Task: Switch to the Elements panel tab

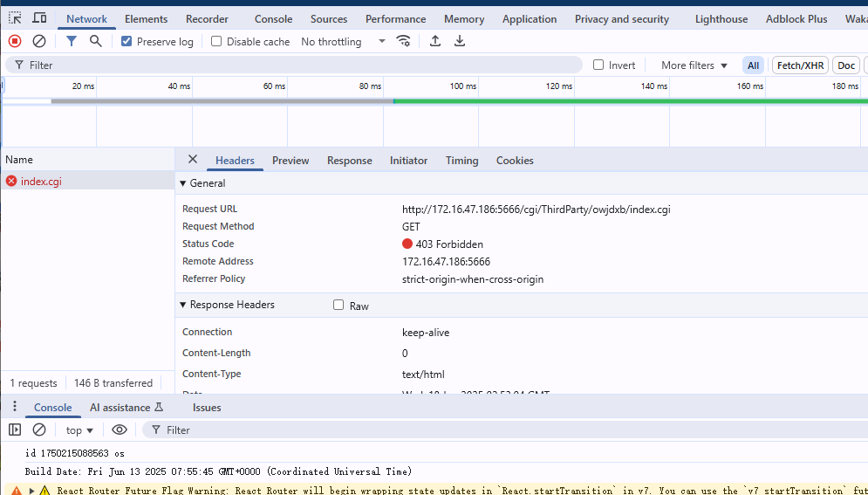Action: [x=147, y=19]
